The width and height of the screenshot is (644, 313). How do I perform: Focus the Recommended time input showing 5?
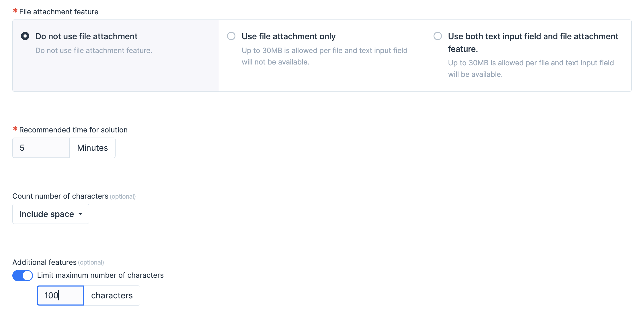click(41, 148)
